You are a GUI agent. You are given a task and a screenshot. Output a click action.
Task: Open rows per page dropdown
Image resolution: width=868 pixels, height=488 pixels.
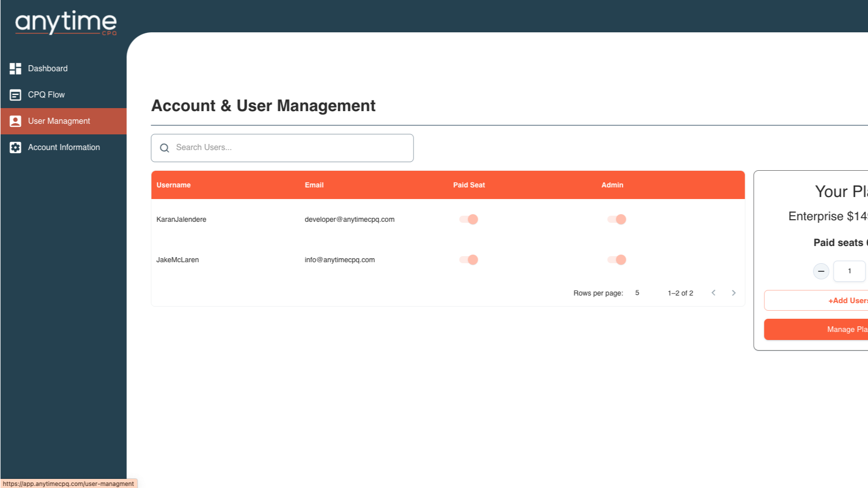(x=638, y=293)
